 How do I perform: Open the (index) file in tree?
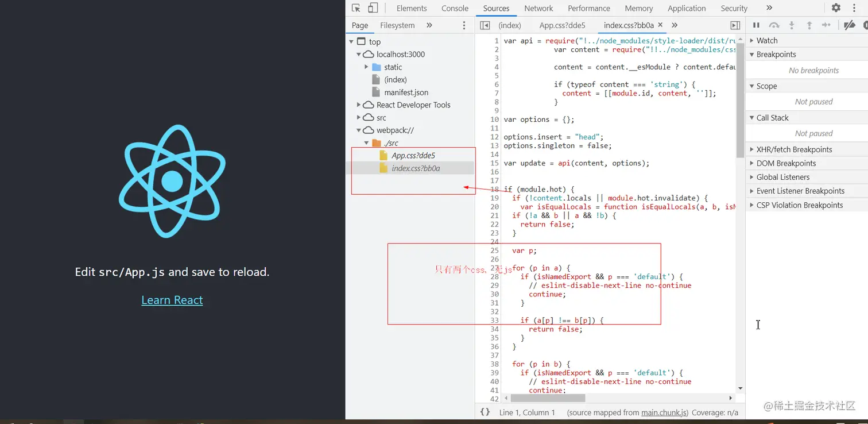396,80
